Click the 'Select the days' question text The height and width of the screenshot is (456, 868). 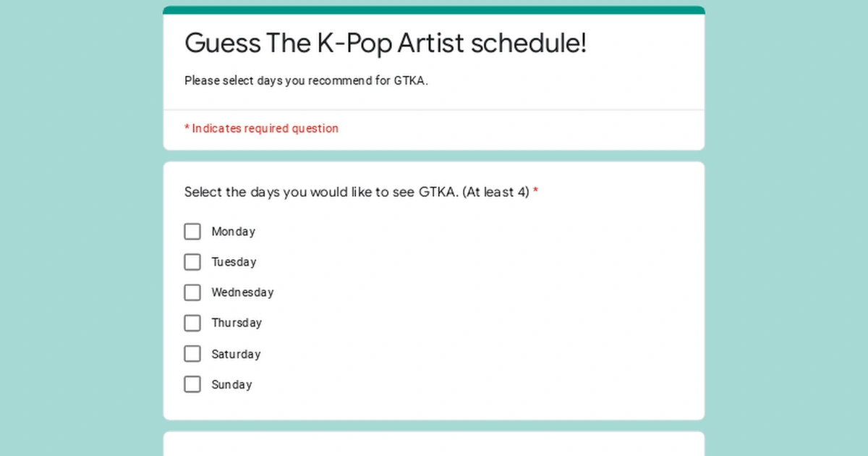357,193
